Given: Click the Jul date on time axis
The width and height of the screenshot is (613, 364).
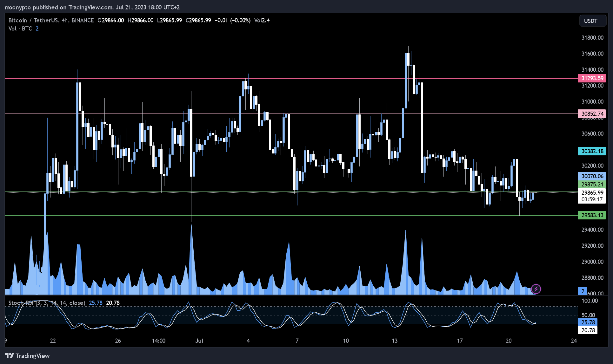Looking at the screenshot, I should (199, 341).
